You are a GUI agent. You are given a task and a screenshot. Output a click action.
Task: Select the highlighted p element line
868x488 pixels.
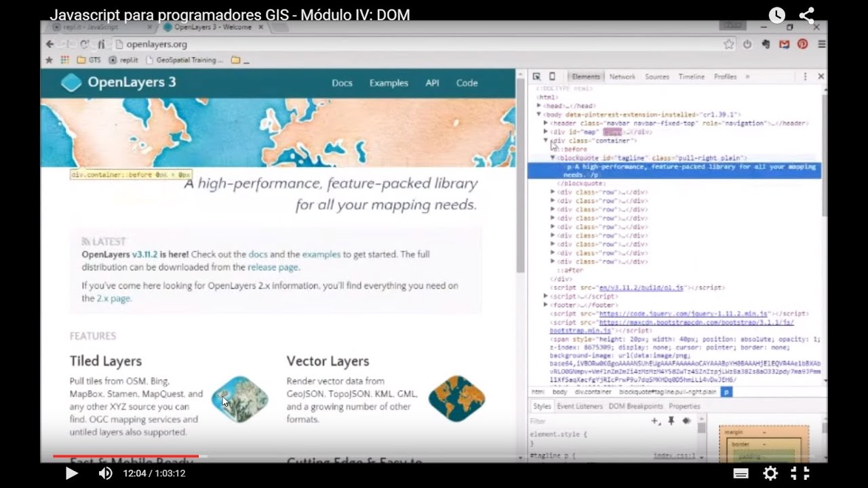674,170
